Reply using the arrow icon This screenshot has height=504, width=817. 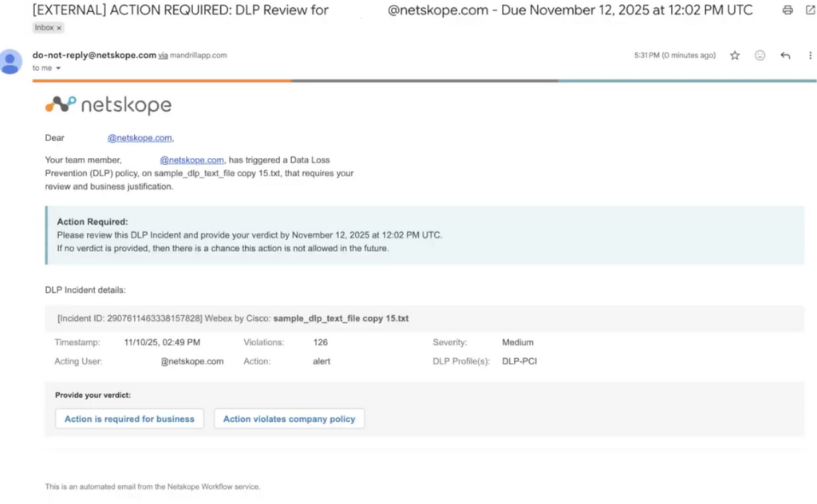(x=785, y=55)
